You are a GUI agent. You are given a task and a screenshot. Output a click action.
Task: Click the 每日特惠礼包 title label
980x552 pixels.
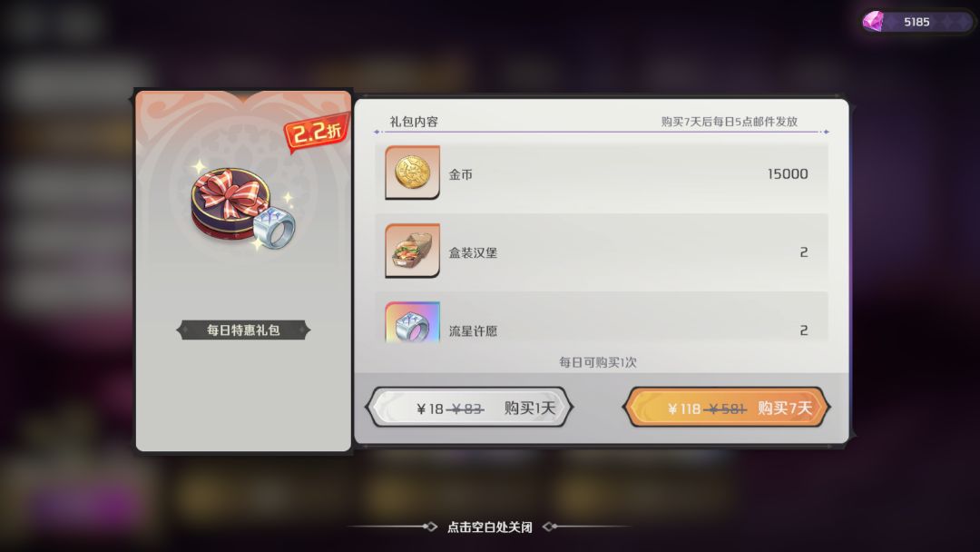[x=243, y=330]
